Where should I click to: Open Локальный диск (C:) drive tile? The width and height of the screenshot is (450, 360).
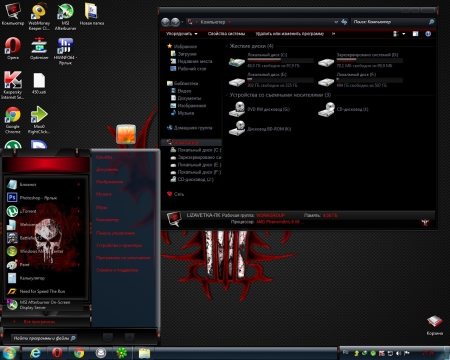[272, 60]
